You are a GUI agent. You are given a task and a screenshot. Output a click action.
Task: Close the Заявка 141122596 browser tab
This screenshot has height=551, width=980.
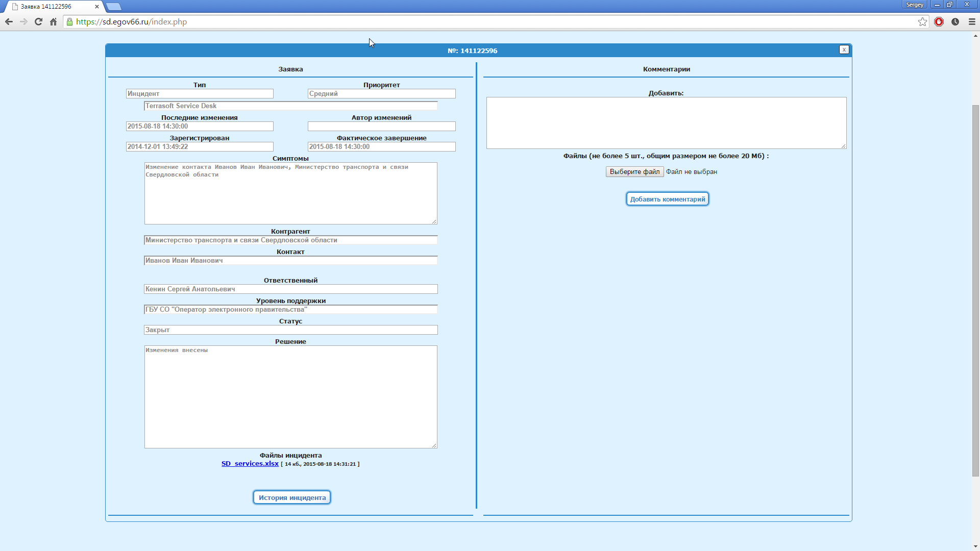(97, 7)
